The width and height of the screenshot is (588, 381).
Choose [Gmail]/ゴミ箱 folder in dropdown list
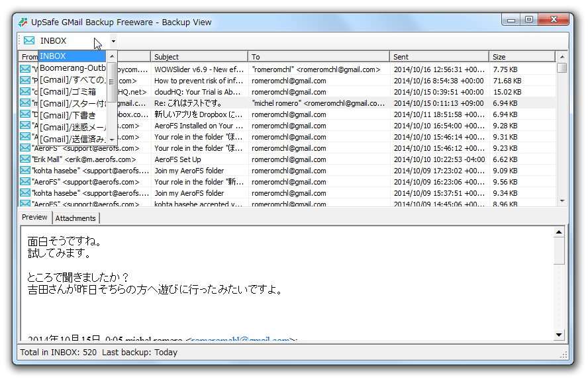click(72, 92)
